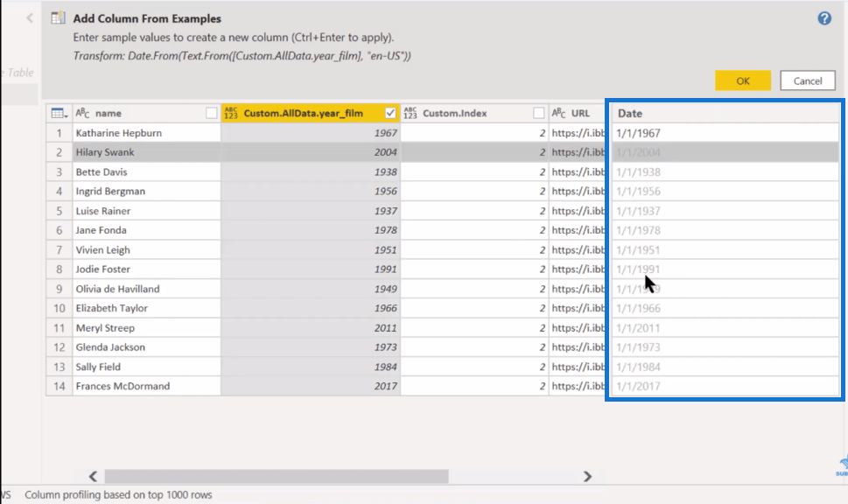848x504 pixels.
Task: Click the ABC123 type icon of Custom.Index column
Action: [x=410, y=113]
